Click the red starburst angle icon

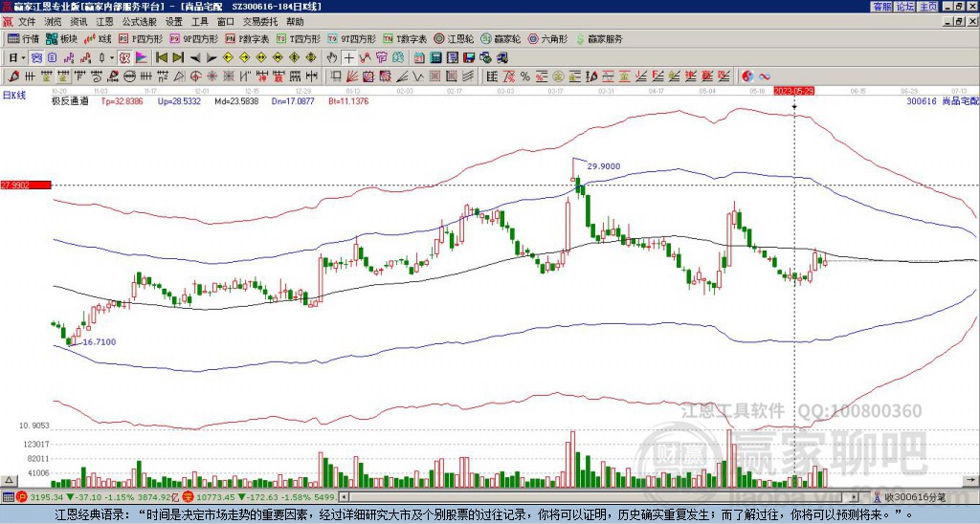tap(212, 76)
